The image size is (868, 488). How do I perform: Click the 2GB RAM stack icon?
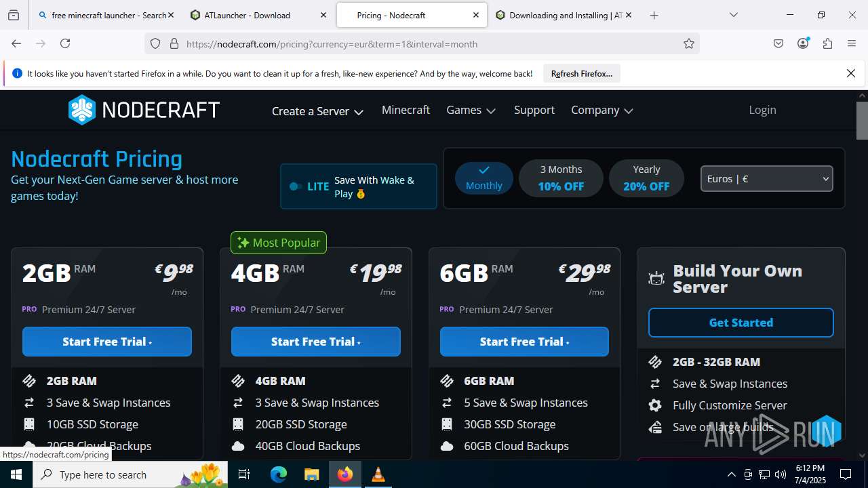tap(29, 381)
